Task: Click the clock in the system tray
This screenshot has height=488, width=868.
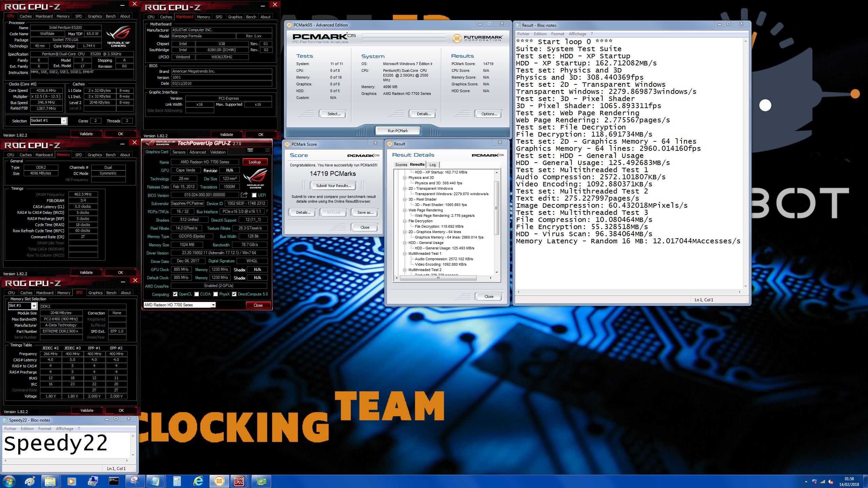Action: tap(849, 482)
